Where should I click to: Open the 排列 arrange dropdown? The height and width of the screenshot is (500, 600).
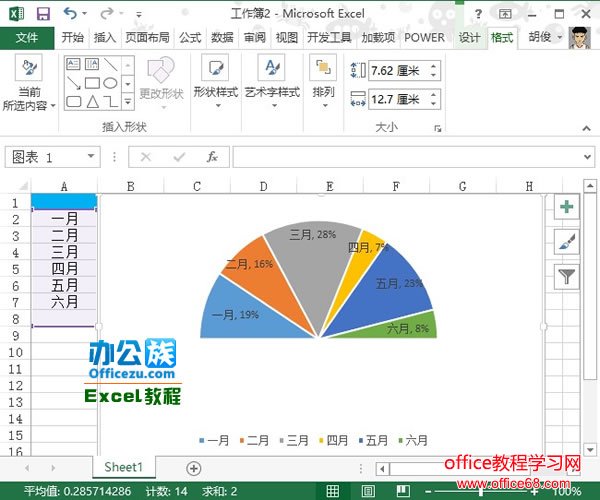tap(323, 81)
